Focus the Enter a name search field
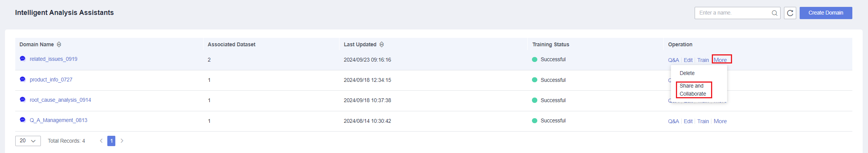This screenshot has width=868, height=153. 733,13
